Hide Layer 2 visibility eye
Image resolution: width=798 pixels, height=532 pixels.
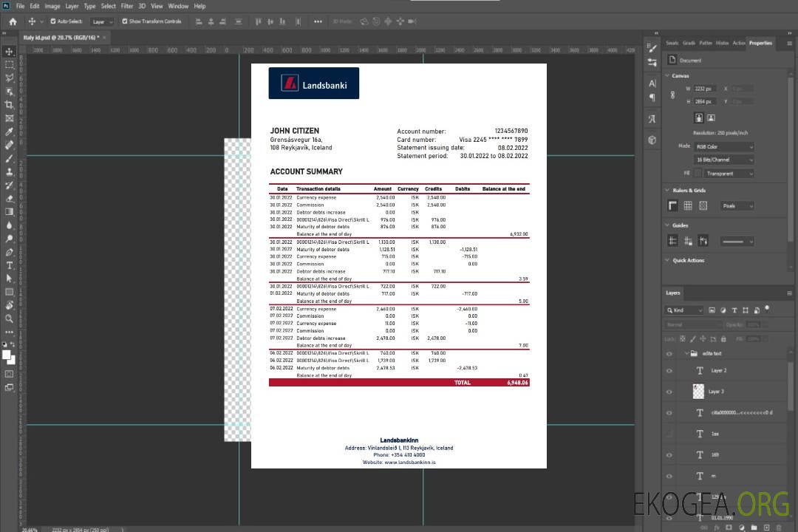click(669, 371)
